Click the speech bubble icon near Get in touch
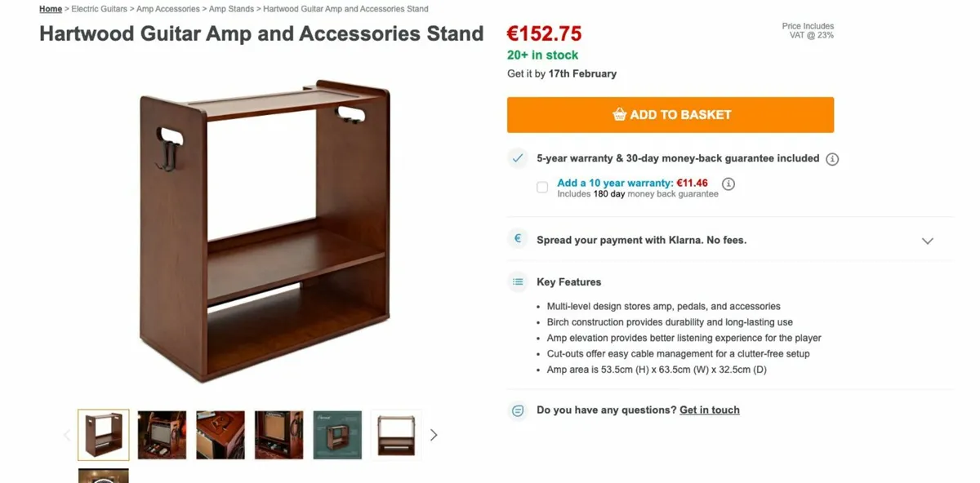Screen dimensions: 980x483 pyautogui.click(x=517, y=410)
